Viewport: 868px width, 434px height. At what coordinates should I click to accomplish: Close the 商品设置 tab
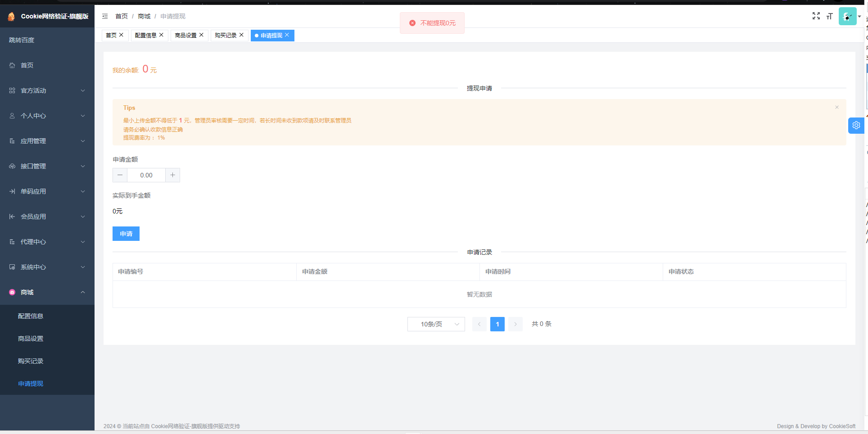201,35
